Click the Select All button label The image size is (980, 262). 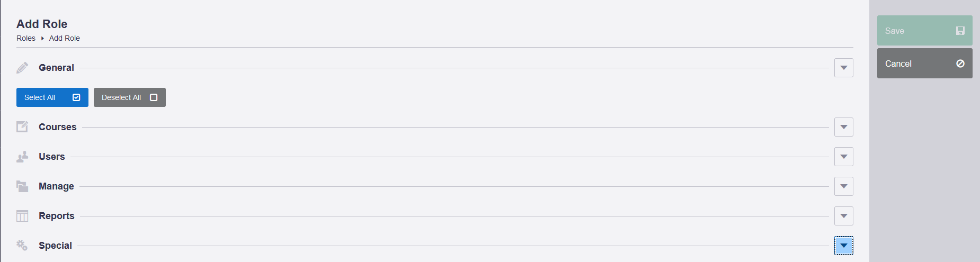[40, 97]
